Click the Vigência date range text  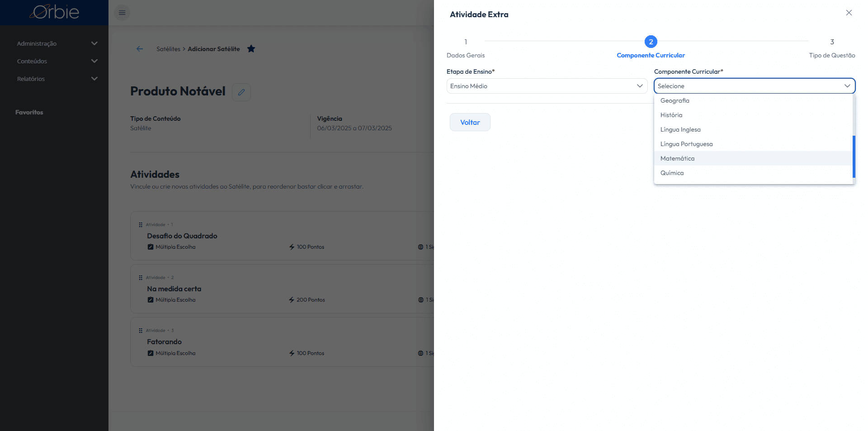354,128
